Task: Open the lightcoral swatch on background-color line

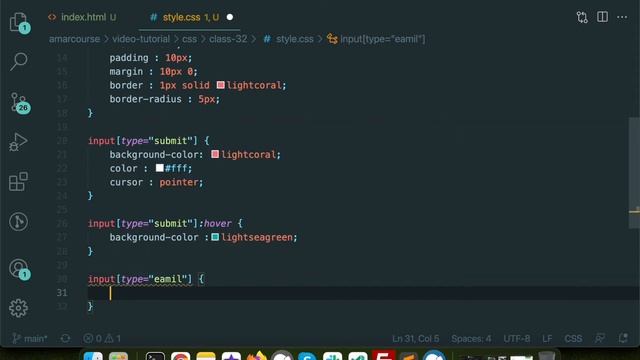Action: pyautogui.click(x=215, y=154)
